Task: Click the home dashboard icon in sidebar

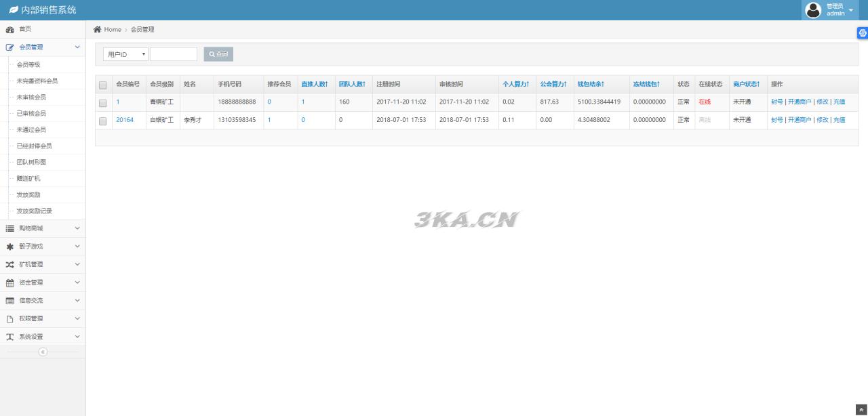Action: (10, 30)
